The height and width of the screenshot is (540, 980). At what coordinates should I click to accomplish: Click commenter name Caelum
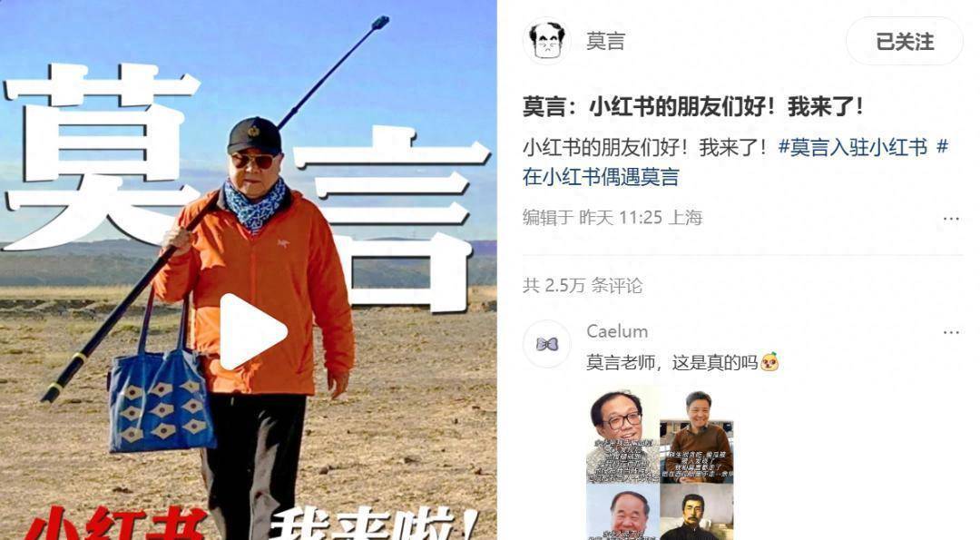(x=617, y=331)
